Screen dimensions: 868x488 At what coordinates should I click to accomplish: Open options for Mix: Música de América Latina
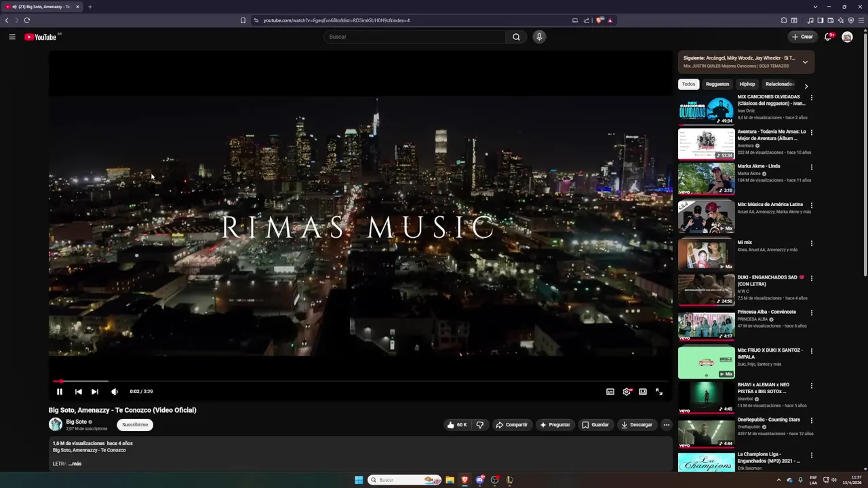coord(811,205)
